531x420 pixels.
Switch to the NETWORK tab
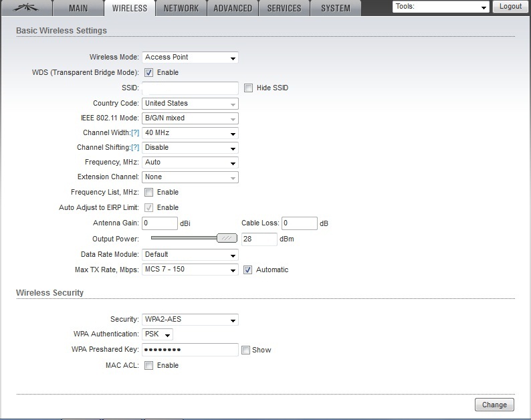click(x=181, y=9)
